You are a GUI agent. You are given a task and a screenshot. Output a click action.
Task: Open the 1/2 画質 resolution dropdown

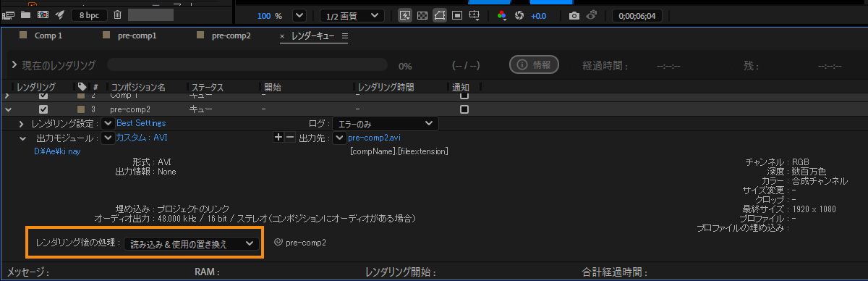point(352,15)
